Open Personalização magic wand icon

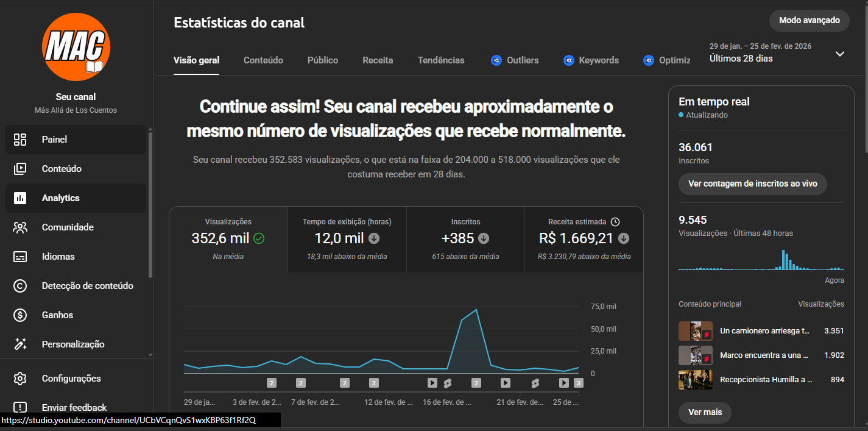click(x=20, y=344)
